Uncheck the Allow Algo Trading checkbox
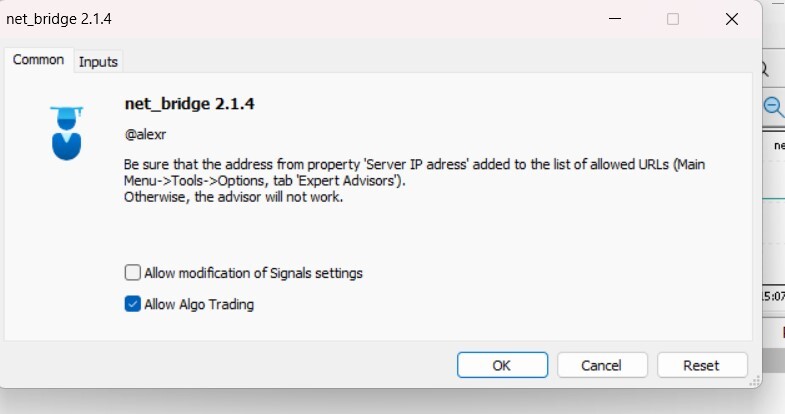The image size is (785, 414). tap(133, 304)
